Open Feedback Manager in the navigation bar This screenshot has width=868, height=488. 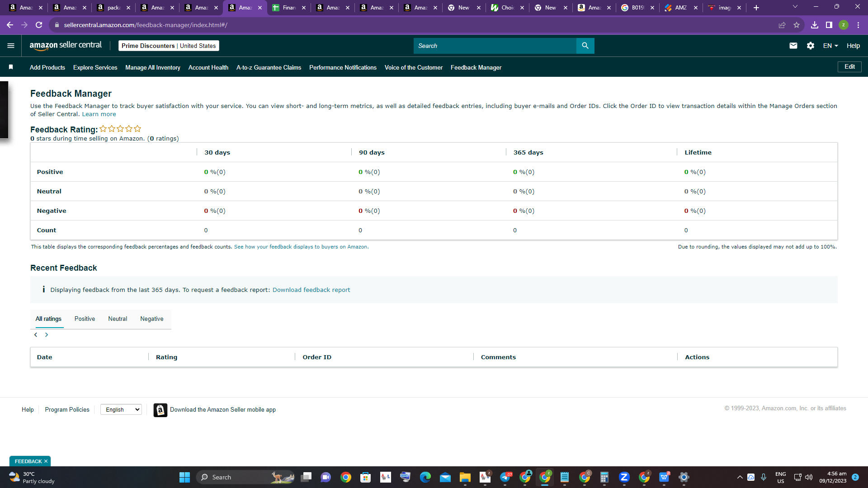tap(476, 67)
